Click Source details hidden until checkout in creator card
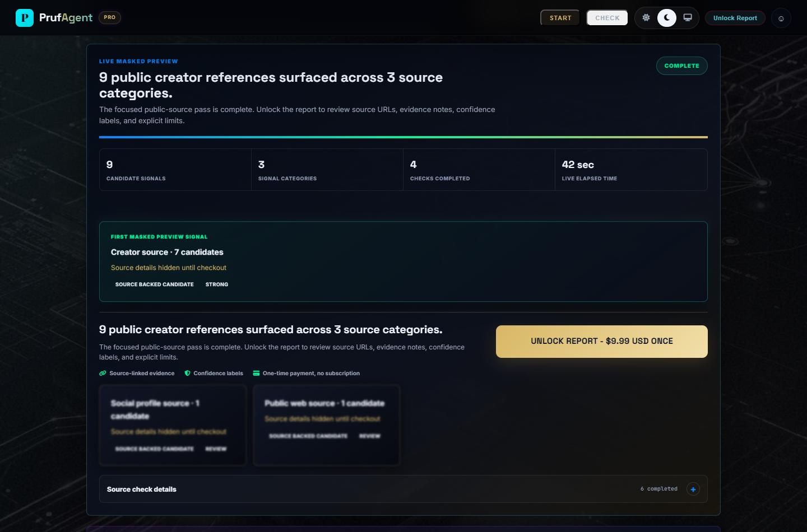The image size is (807, 532). tap(169, 268)
